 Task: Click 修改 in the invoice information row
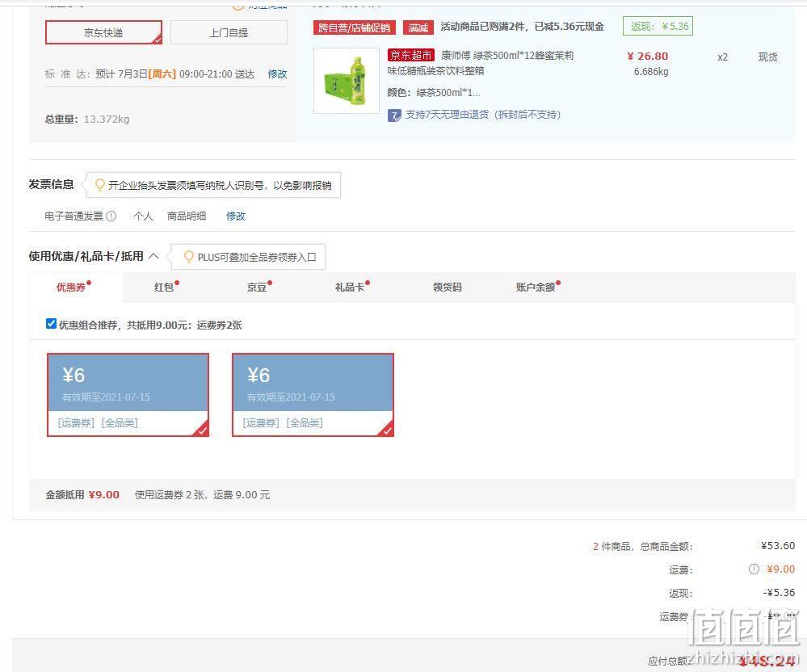tap(236, 216)
